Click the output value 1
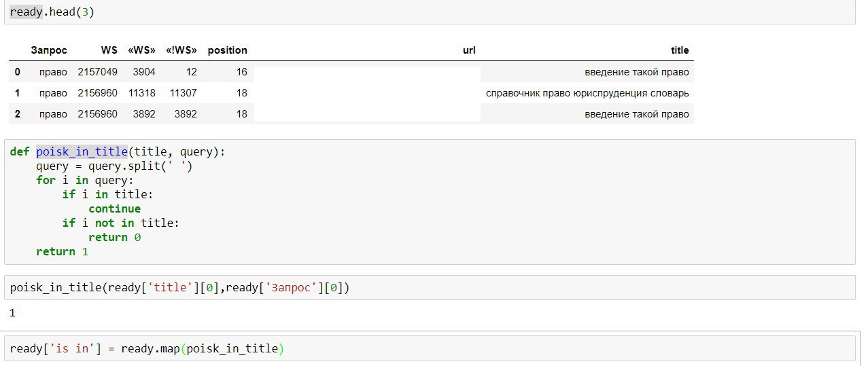This screenshot has height=366, width=868. (x=12, y=313)
